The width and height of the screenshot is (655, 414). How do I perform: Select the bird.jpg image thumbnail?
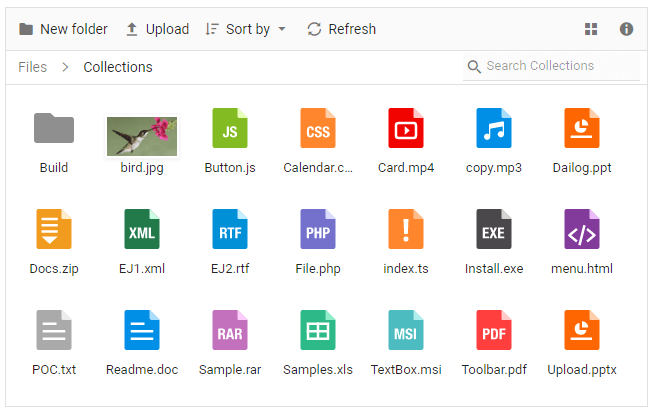click(142, 135)
